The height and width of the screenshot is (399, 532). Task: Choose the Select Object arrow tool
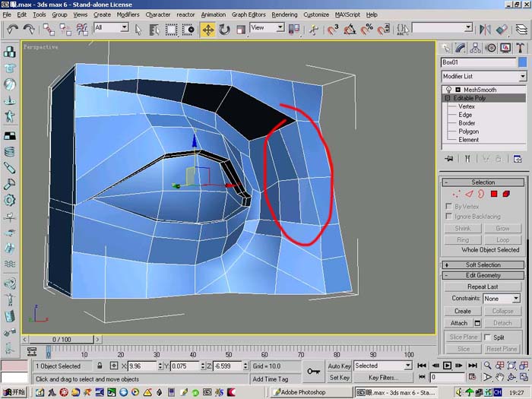(x=138, y=30)
